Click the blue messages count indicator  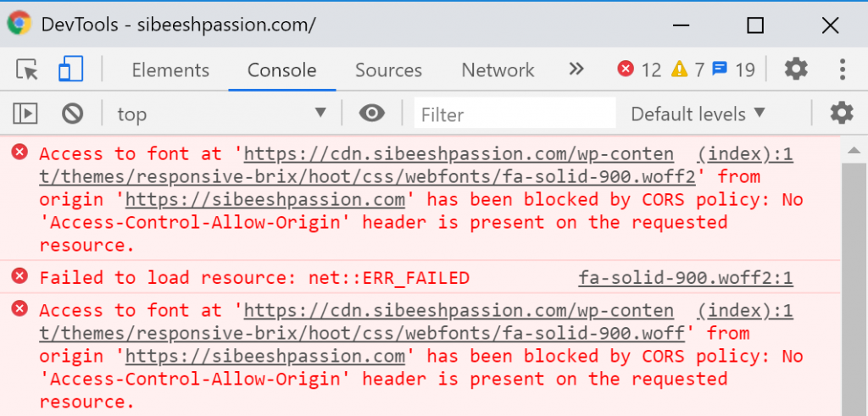coord(733,69)
